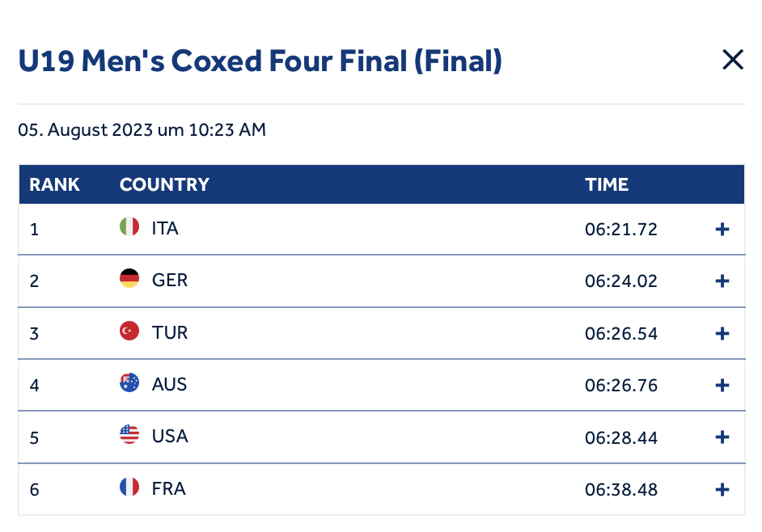Click the GER country label
The height and width of the screenshot is (532, 762).
point(170,281)
